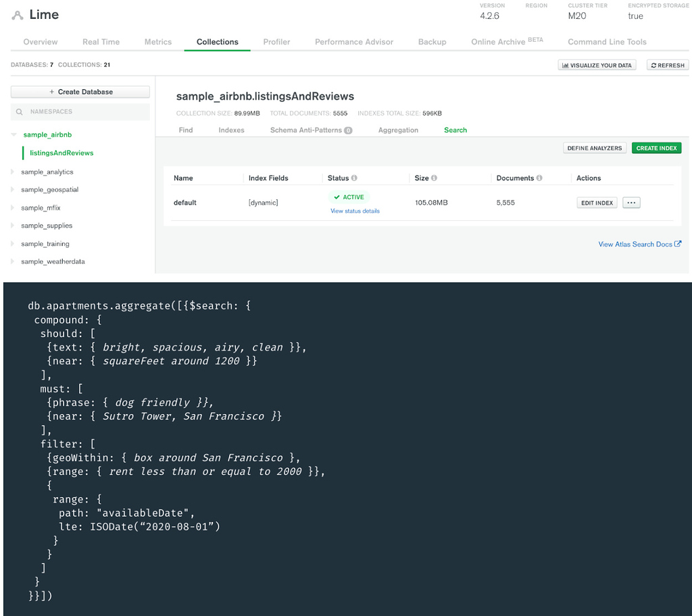Viewport: 692px width, 616px height.
Task: Expand the sample_weatherdata database
Action: coord(12,261)
